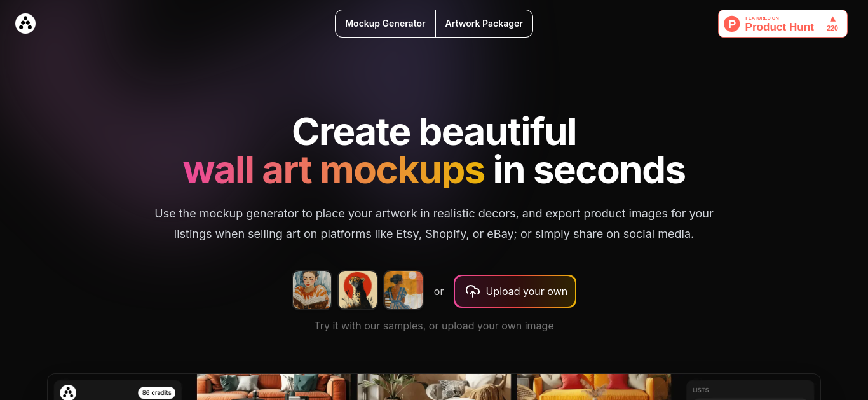The image size is (868, 400).
Task: Open the yellow sofa decor preview image
Action: point(594,387)
